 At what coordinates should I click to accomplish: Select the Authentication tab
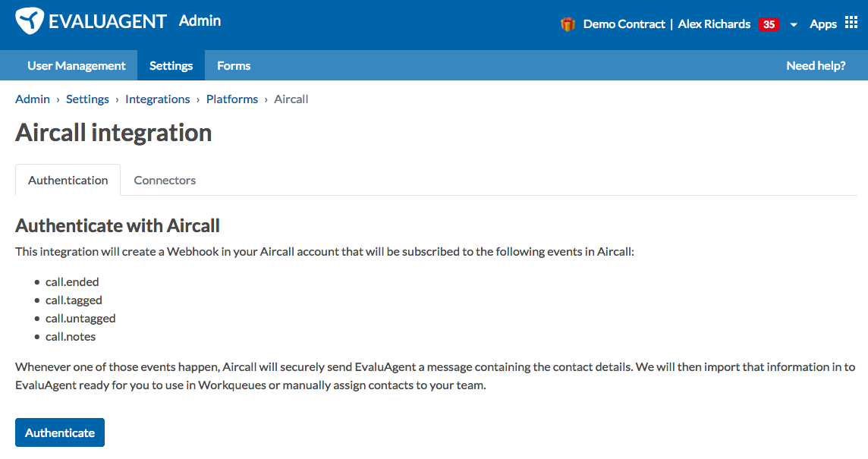[68, 180]
